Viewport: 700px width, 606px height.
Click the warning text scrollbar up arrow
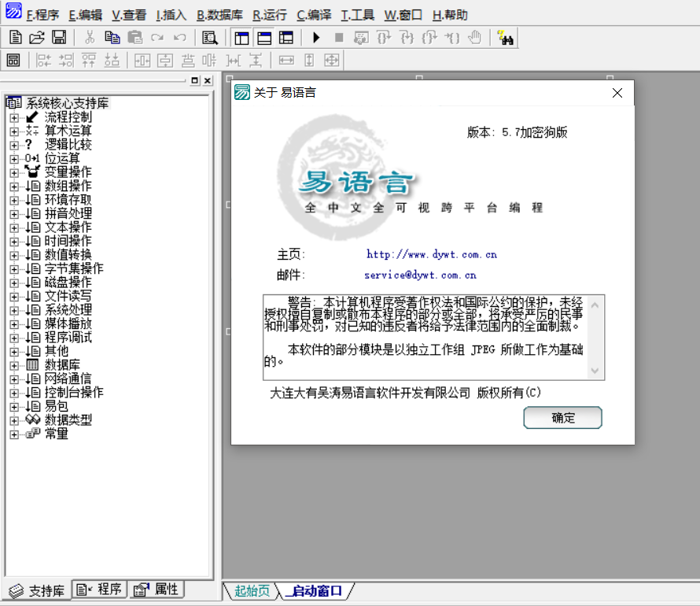pyautogui.click(x=595, y=305)
